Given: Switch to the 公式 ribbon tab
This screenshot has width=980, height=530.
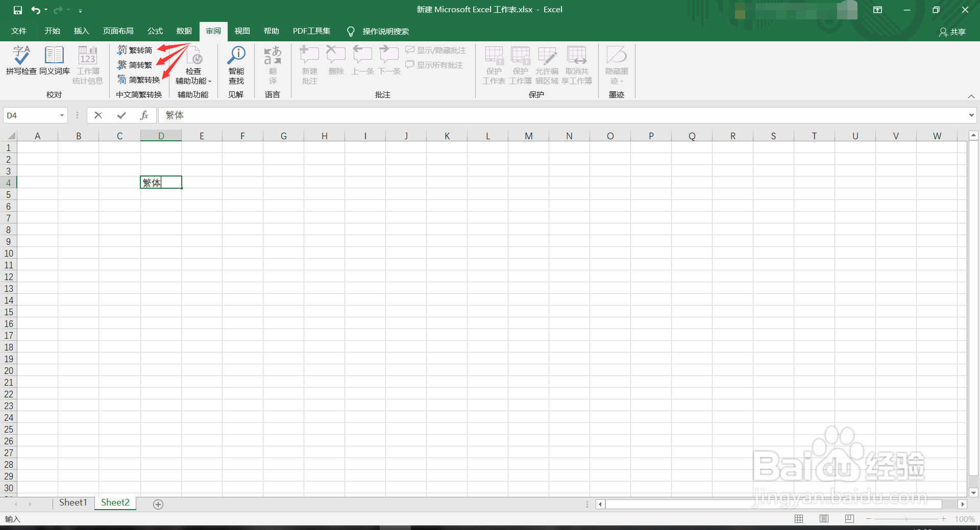Looking at the screenshot, I should [x=155, y=31].
